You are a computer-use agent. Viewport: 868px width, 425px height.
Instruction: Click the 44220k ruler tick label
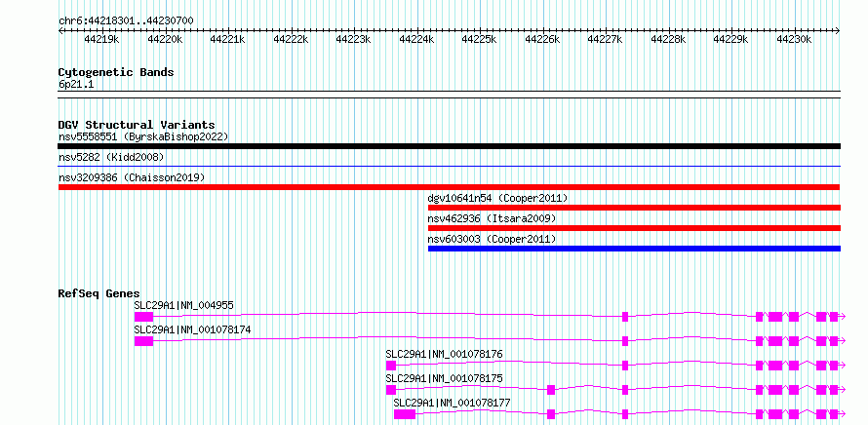point(165,40)
